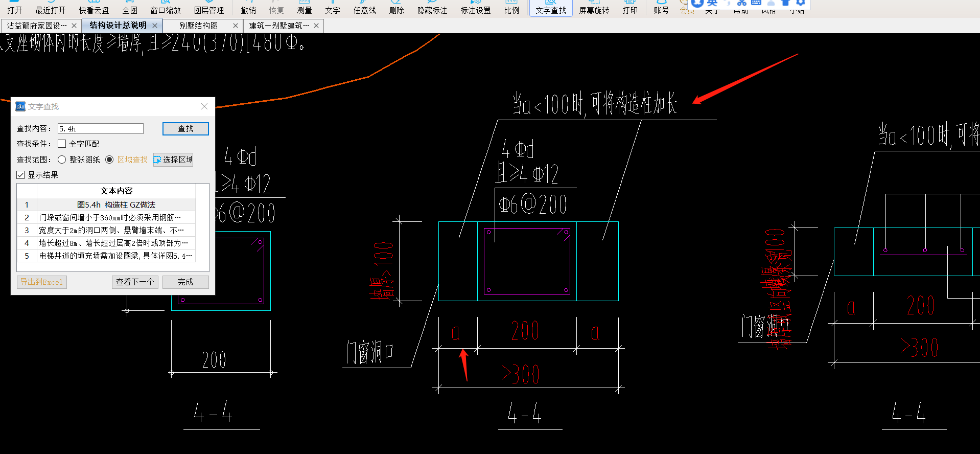Switch to the 建筑一别墅建筑… tab
Screen dimensions: 980x454
pos(279,26)
